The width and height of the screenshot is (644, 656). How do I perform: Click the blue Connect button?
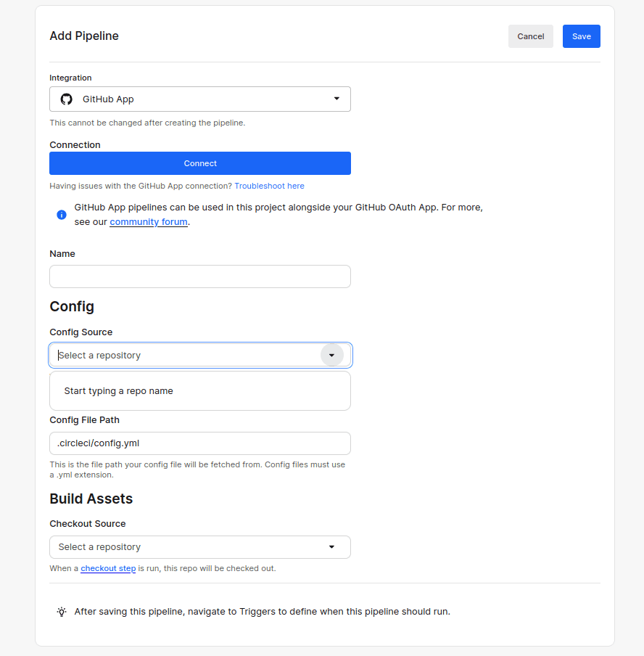(x=200, y=163)
